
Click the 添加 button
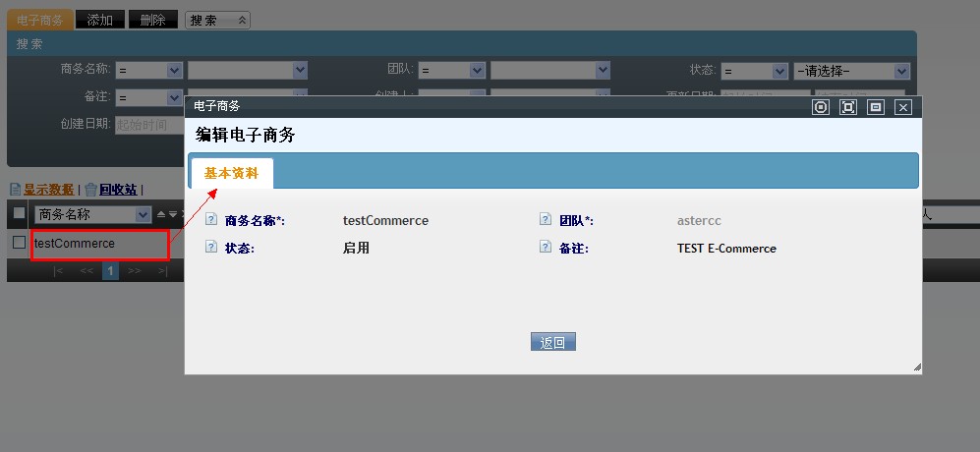pos(100,20)
